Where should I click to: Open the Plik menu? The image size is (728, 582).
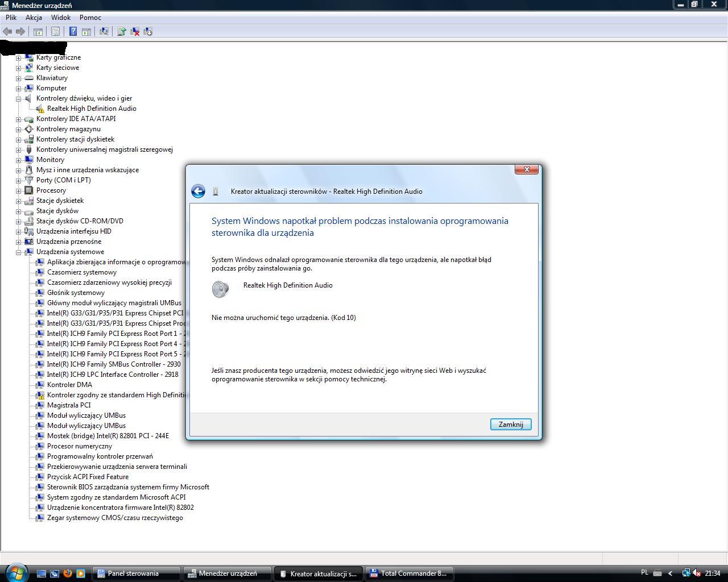[x=11, y=18]
